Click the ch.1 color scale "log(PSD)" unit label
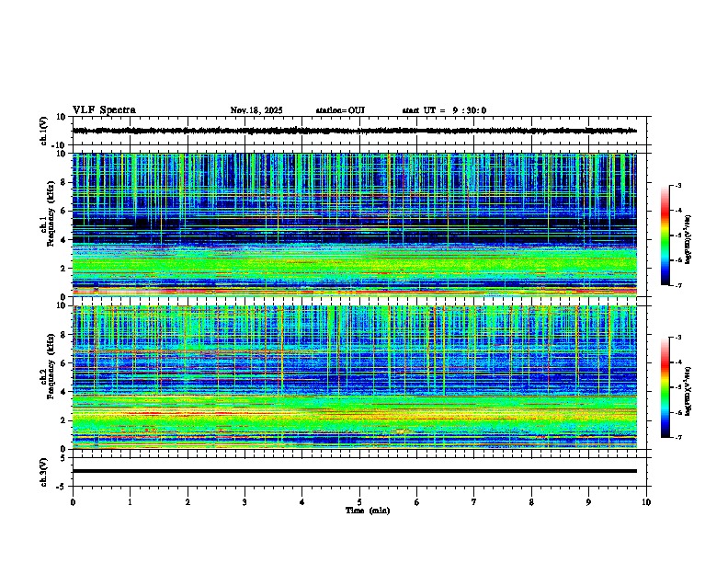The height and width of the screenshot is (563, 728). click(688, 240)
